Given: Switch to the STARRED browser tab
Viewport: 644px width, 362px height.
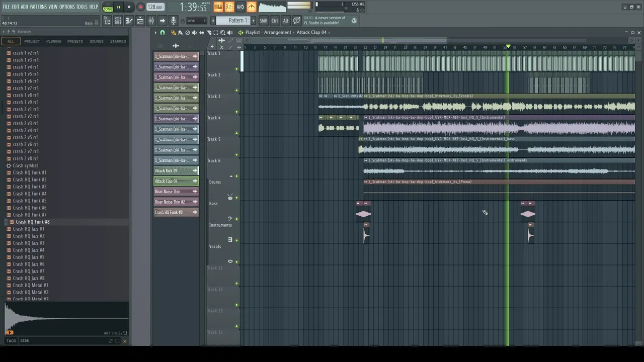Looking at the screenshot, I should tap(118, 41).
